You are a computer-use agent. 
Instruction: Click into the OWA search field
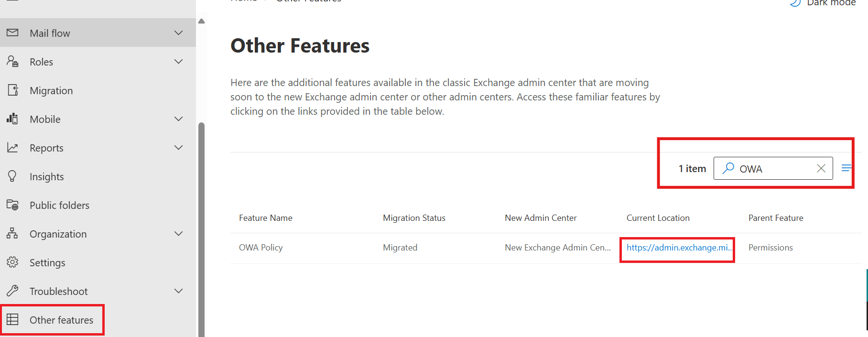pos(774,168)
